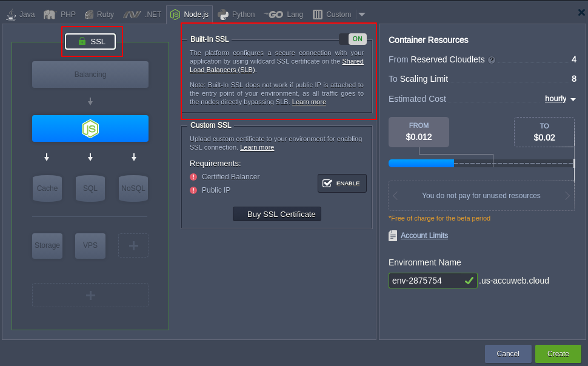Click the small plus extra node block
The image size is (588, 366).
coord(133,245)
